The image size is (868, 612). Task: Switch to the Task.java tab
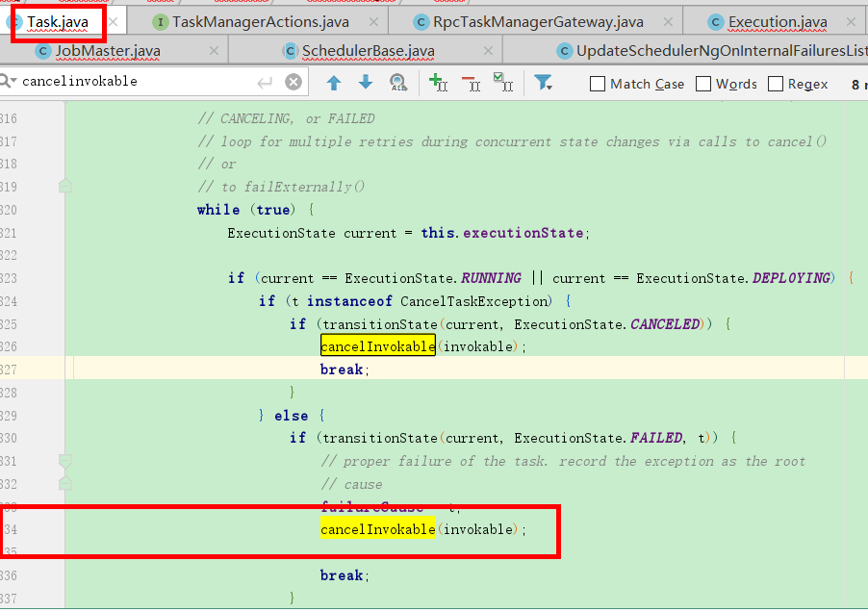click(x=58, y=22)
